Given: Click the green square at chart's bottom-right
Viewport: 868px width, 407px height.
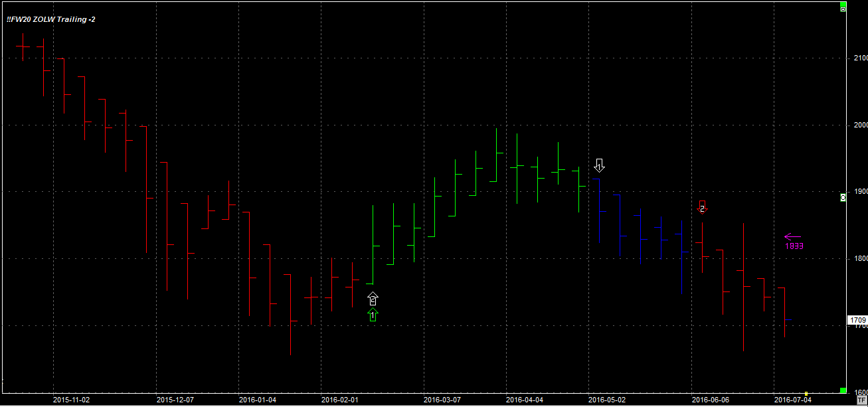Looking at the screenshot, I should point(843,390).
